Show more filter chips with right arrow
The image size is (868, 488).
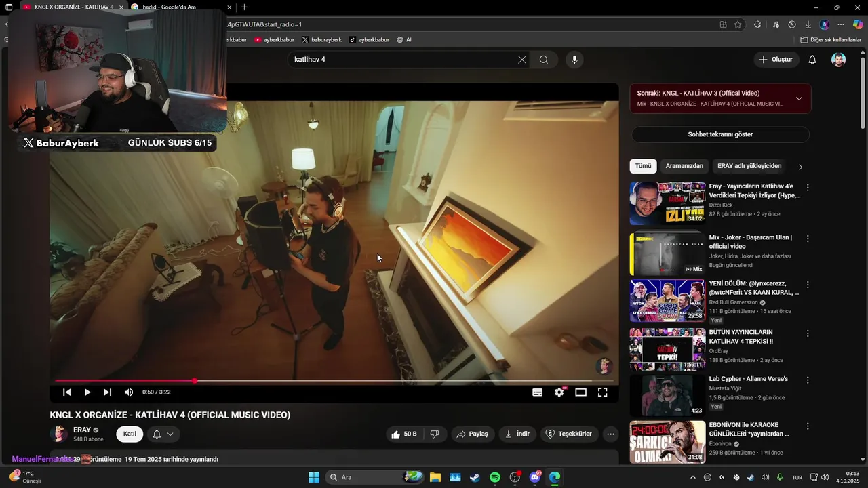pos(800,167)
